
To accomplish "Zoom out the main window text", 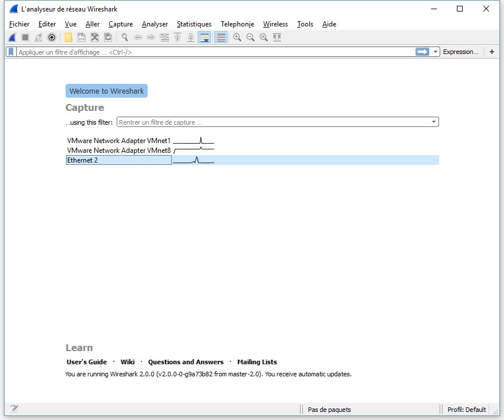I will (251, 37).
